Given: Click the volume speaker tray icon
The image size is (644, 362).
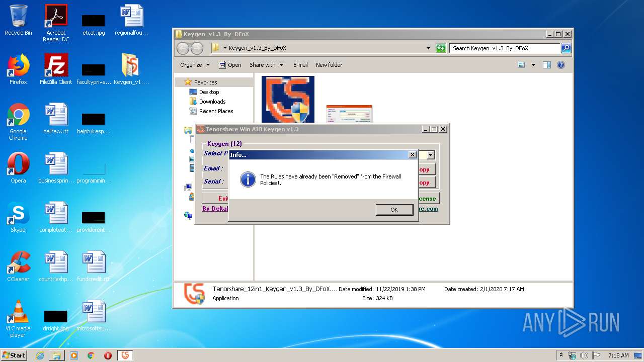Looking at the screenshot, I should coord(584,355).
